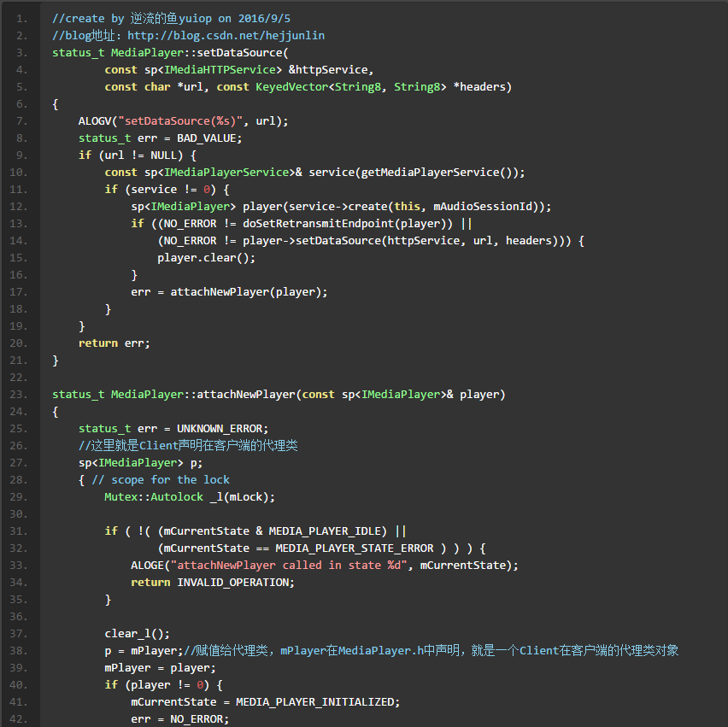Click 'mPlayer = player;' on line 39

(x=160, y=669)
